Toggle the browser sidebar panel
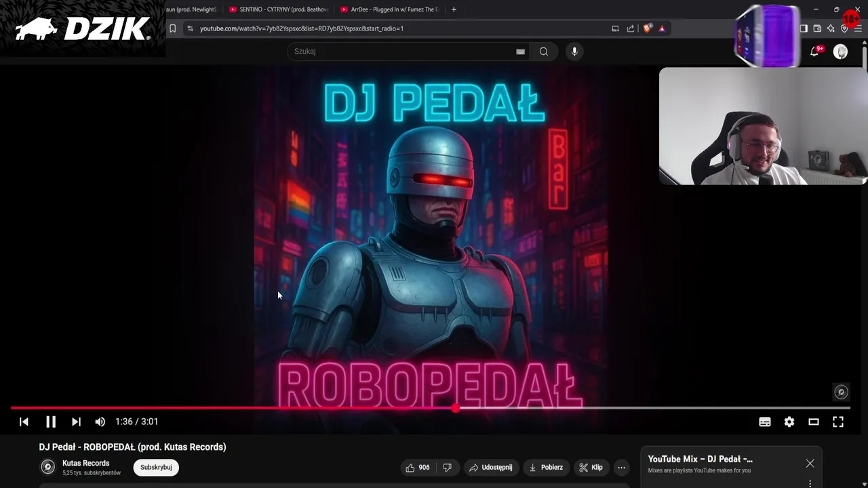 (x=804, y=28)
